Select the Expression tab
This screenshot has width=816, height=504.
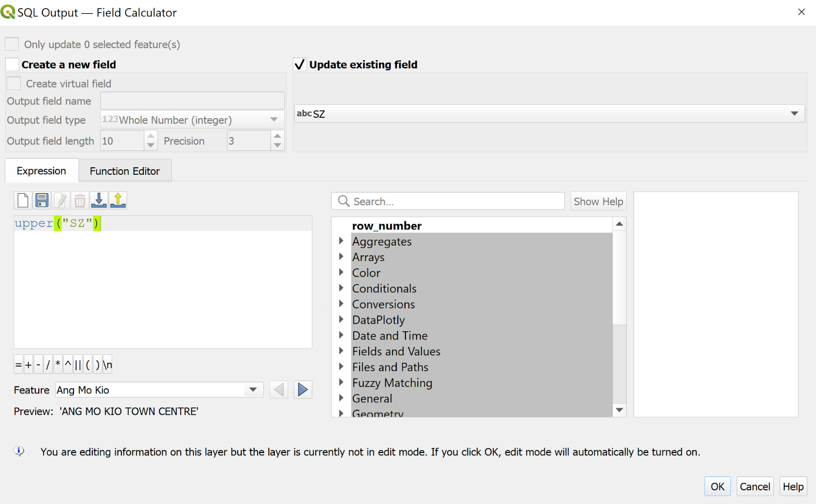click(41, 171)
